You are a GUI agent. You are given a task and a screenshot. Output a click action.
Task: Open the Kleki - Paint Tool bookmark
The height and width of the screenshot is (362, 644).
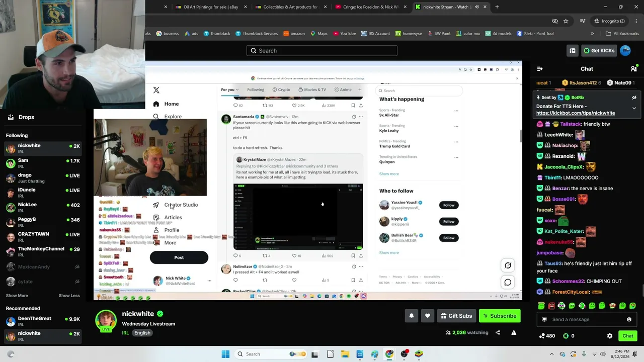click(x=535, y=34)
